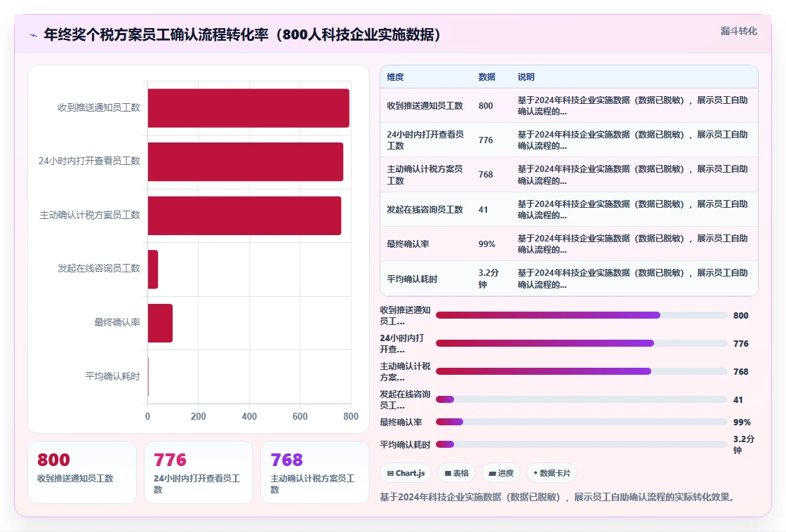Click the chart y-axis label 平均确认耗时
Image resolution: width=786 pixels, height=532 pixels.
coord(112,377)
